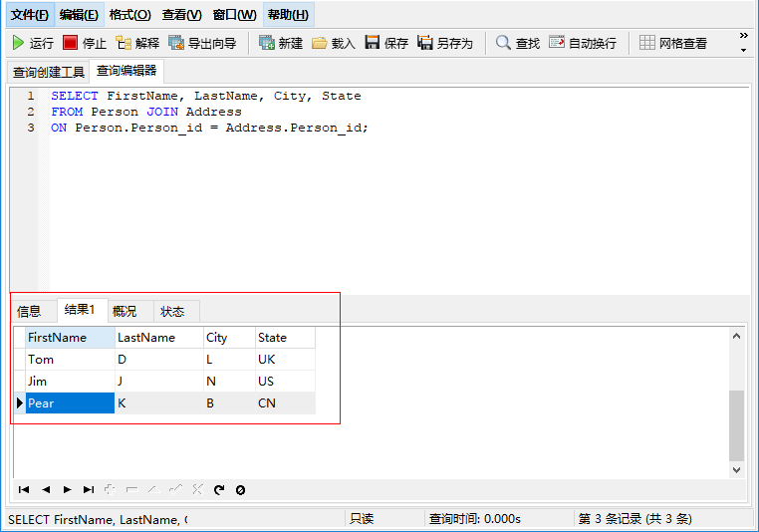
Task: Click the current row indicator arrow
Action: point(19,402)
